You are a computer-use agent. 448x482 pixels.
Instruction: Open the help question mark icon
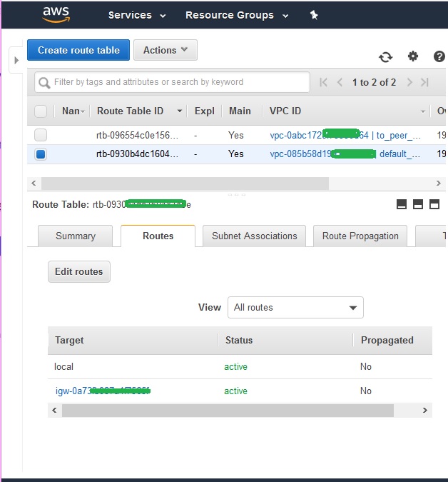[439, 56]
